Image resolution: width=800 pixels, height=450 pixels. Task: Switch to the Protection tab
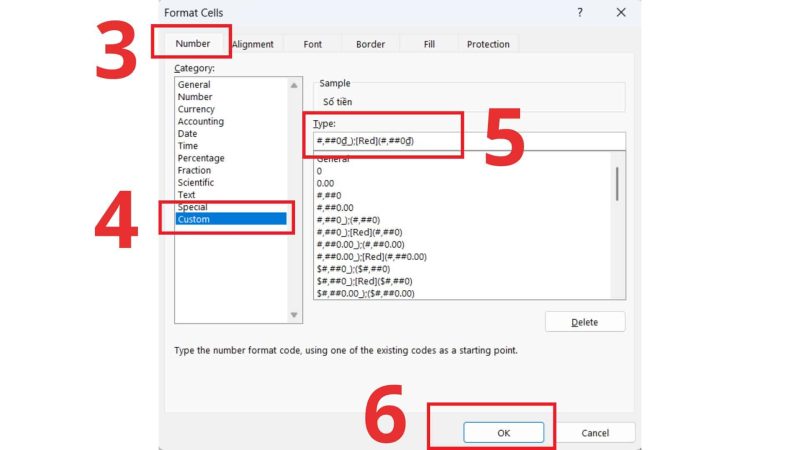pyautogui.click(x=488, y=44)
